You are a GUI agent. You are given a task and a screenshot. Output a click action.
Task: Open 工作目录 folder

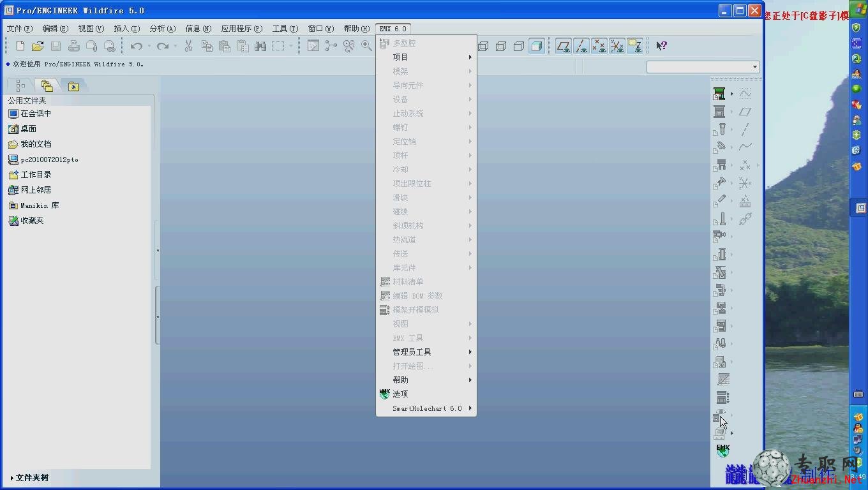(29, 175)
